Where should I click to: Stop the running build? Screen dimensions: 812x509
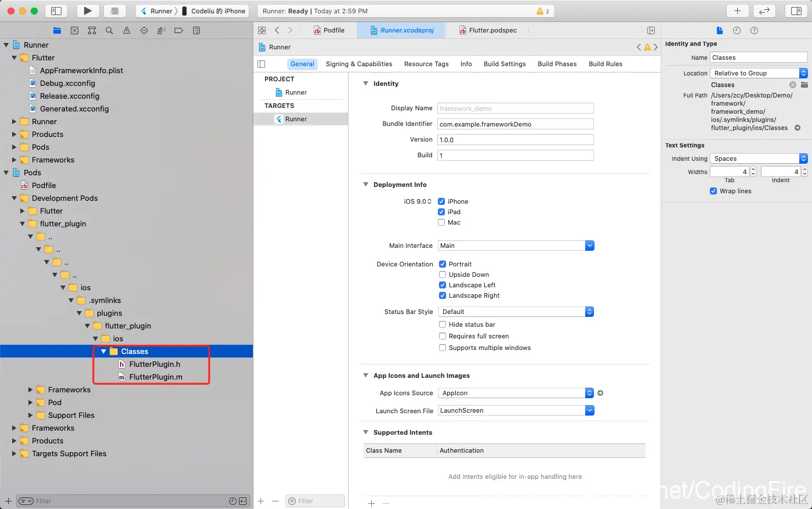(115, 10)
